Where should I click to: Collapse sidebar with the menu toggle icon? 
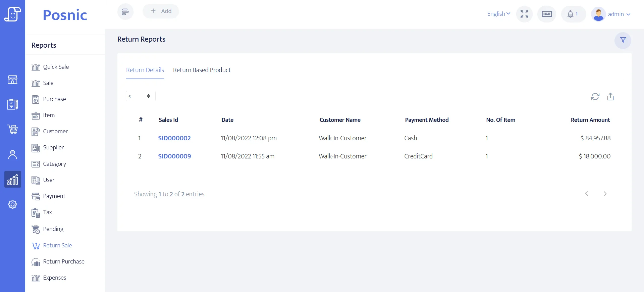click(125, 12)
